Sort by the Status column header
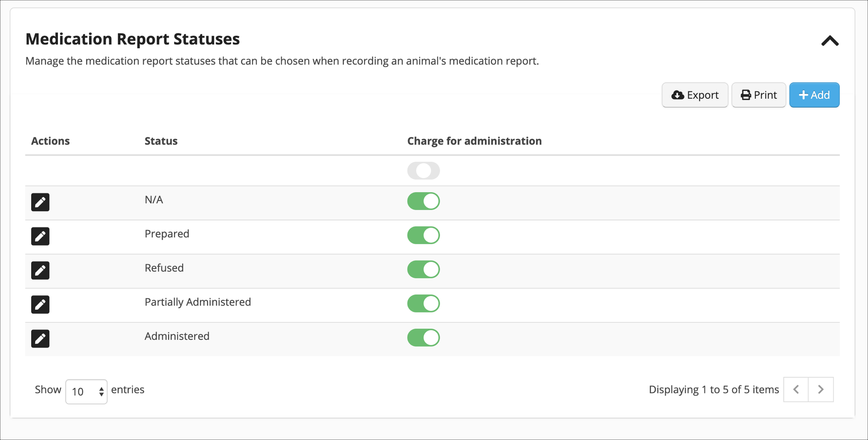Screen dimensions: 868x440 (161, 140)
